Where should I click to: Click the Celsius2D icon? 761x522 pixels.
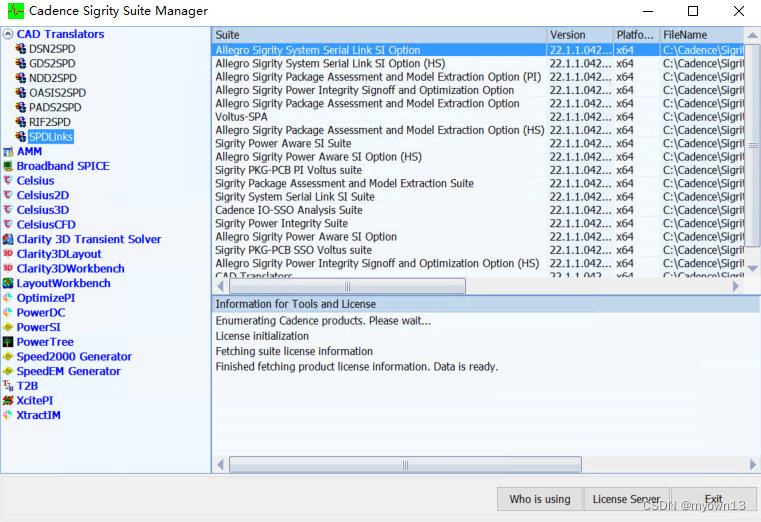(x=8, y=195)
